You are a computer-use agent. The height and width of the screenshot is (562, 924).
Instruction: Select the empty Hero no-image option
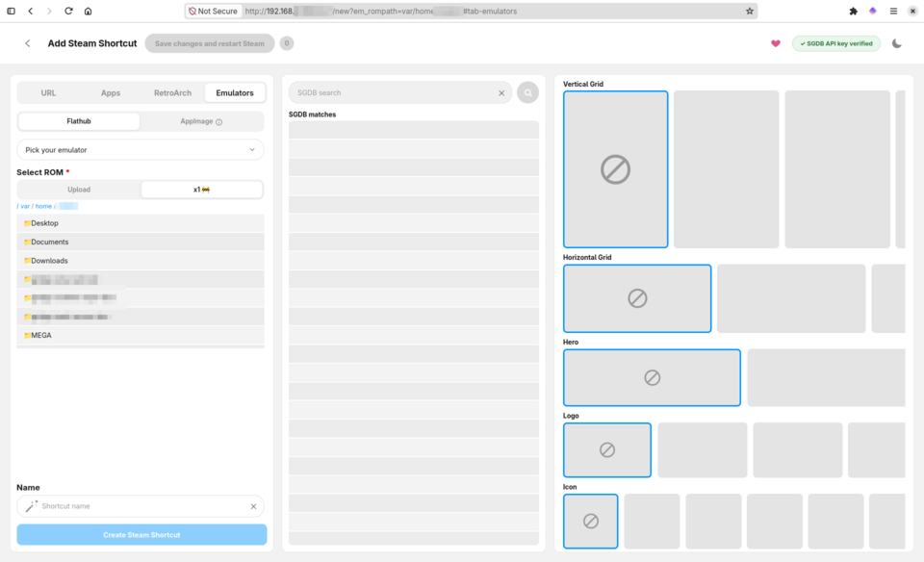pyautogui.click(x=652, y=377)
